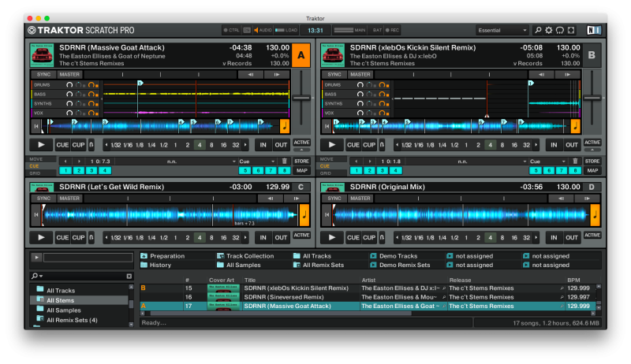The image size is (631, 364).
Task: Click the AUDIO speaker indicator
Action: coord(263,30)
